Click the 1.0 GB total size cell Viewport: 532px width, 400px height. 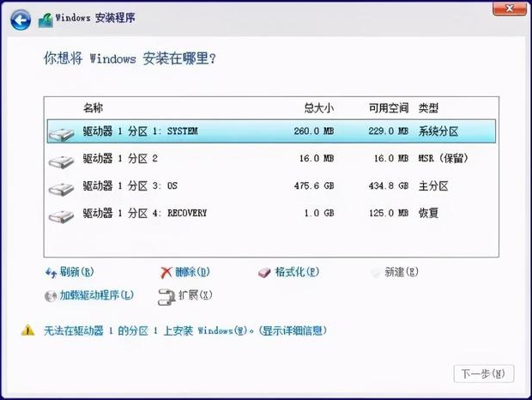coord(319,214)
